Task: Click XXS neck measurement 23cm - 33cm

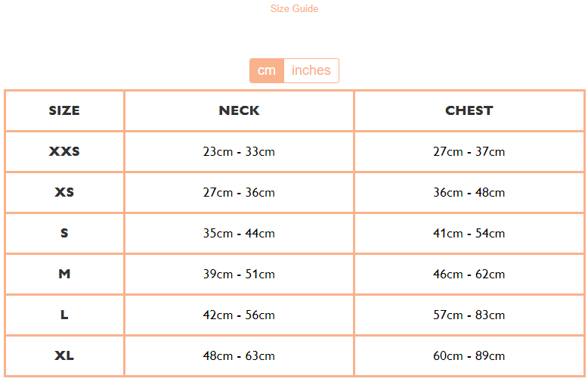Action: pyautogui.click(x=239, y=151)
